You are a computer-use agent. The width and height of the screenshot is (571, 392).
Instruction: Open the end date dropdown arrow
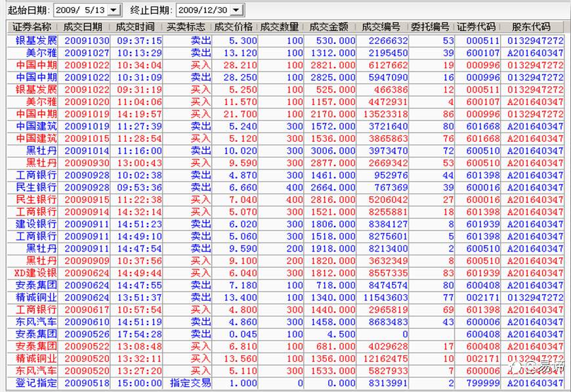pos(237,11)
